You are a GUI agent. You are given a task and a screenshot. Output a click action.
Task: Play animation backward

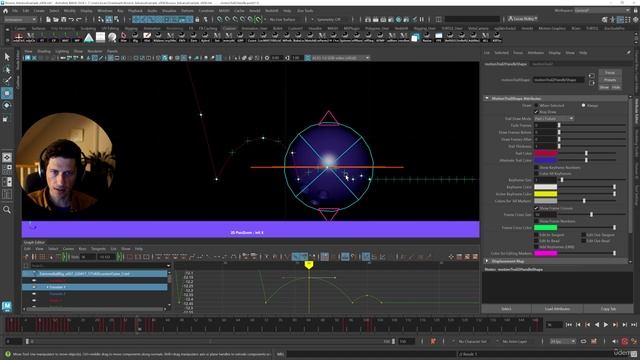[597, 324]
